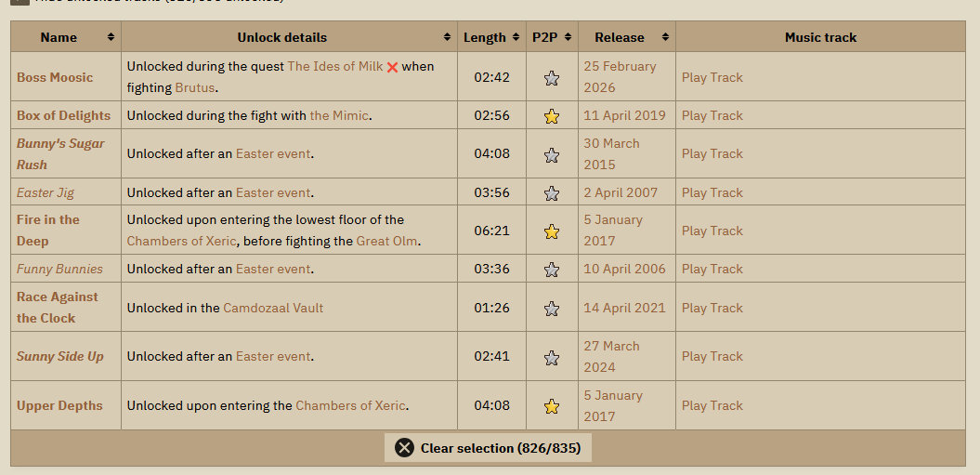Play Track for Sunny Side Up
Screen dimensions: 980x475
coord(712,356)
